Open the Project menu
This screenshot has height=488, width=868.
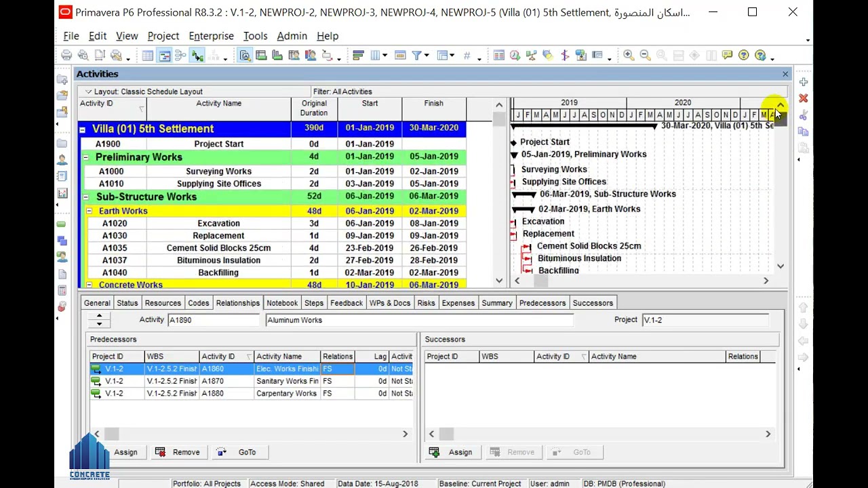[x=163, y=36]
